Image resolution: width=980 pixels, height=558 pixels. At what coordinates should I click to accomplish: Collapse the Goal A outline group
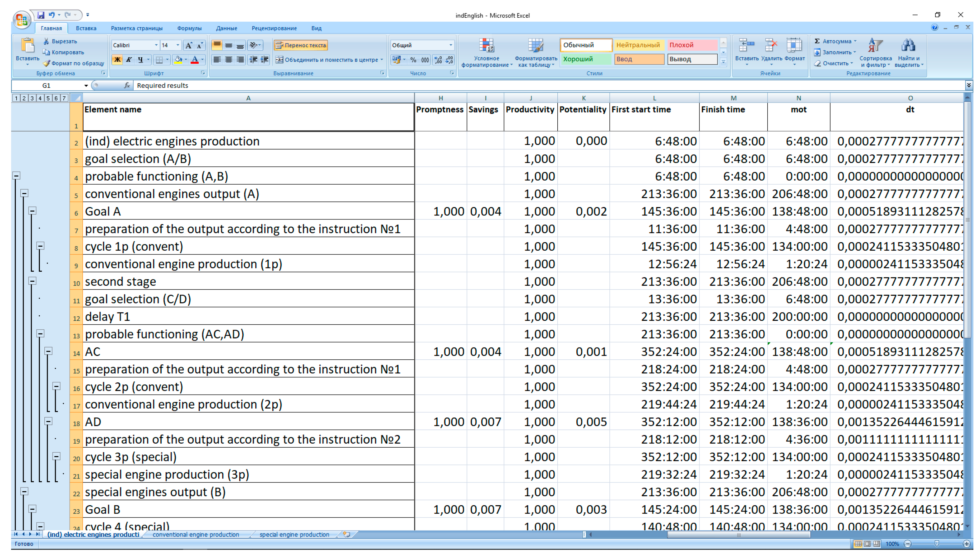pyautogui.click(x=32, y=211)
